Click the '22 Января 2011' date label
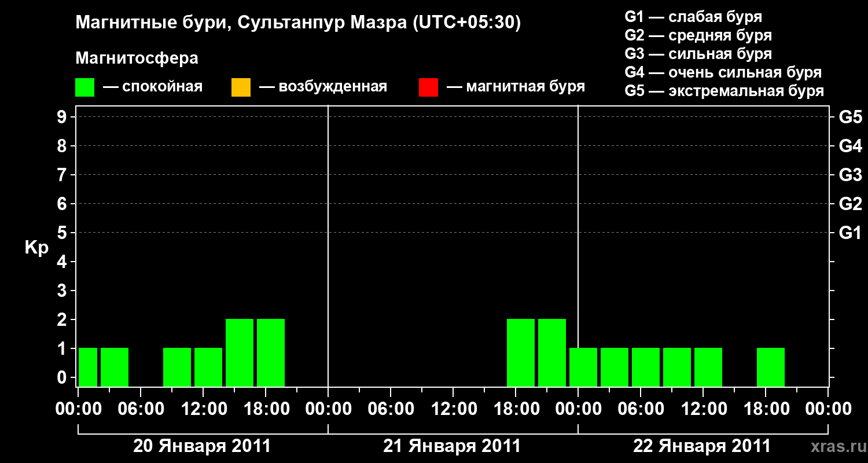The height and width of the screenshot is (463, 868). click(x=702, y=446)
